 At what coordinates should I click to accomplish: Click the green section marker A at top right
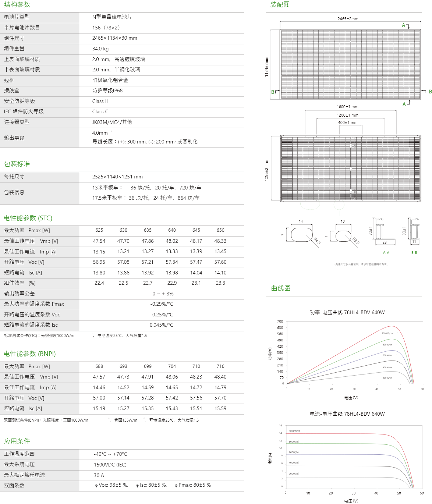[404, 25]
